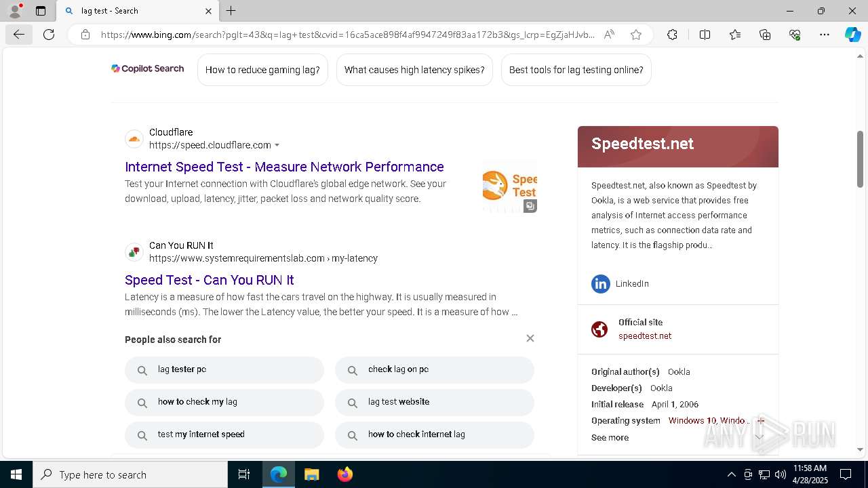Open Copilot Search logo link
Screen dimensions: 868x488
[148, 68]
